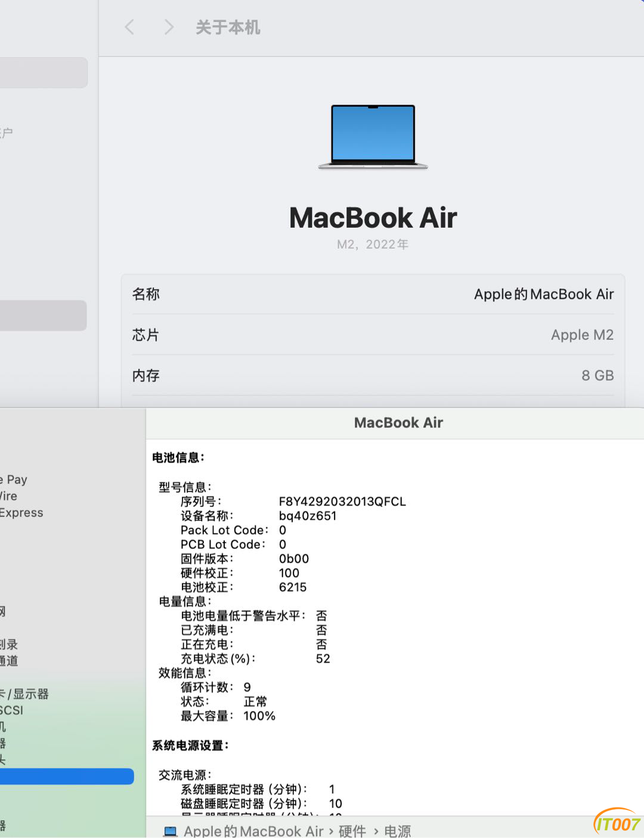This screenshot has height=838, width=644.
Task: Edit the name field 'Apple的MacBook Air'
Action: coord(544,294)
